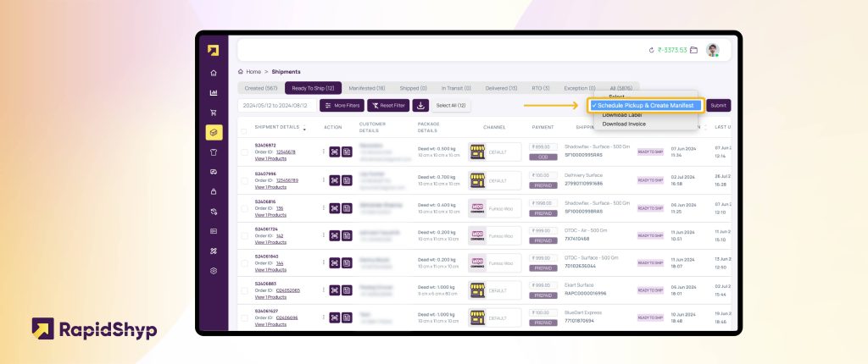Click the Submit button
Image resolution: width=868 pixels, height=364 pixels.
719,105
